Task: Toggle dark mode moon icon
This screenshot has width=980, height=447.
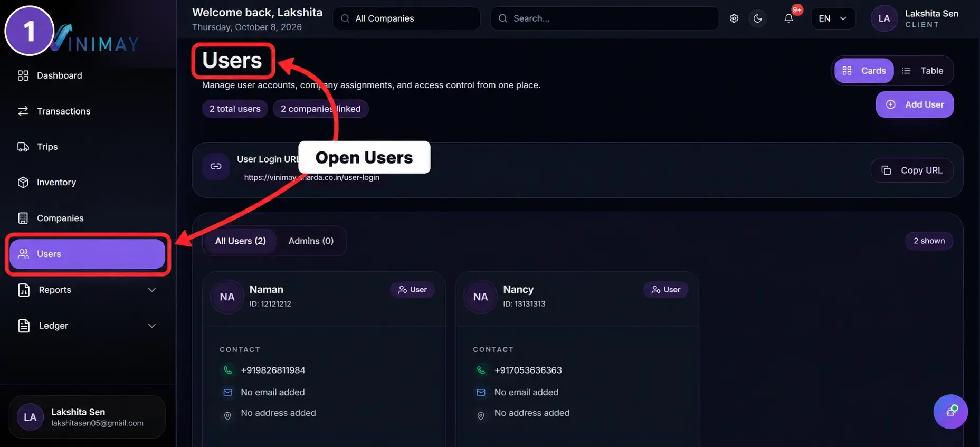Action: pos(758,18)
